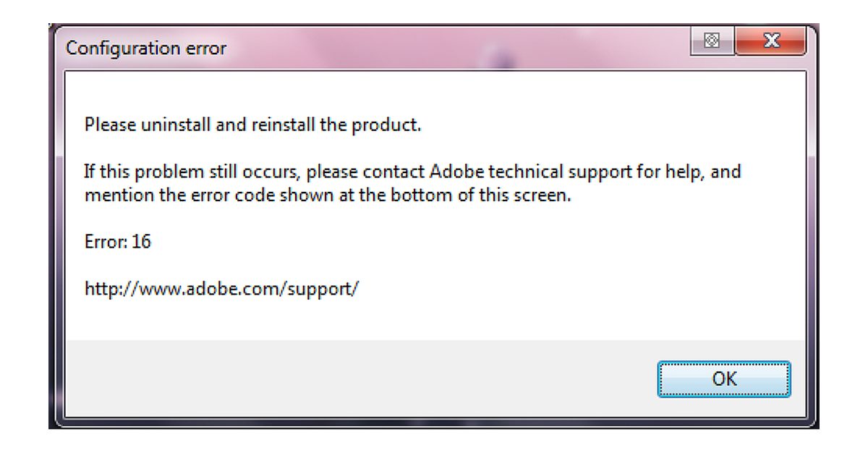This screenshot has width=868, height=454.
Task: Click the "Configuration error" window title
Action: point(146,49)
